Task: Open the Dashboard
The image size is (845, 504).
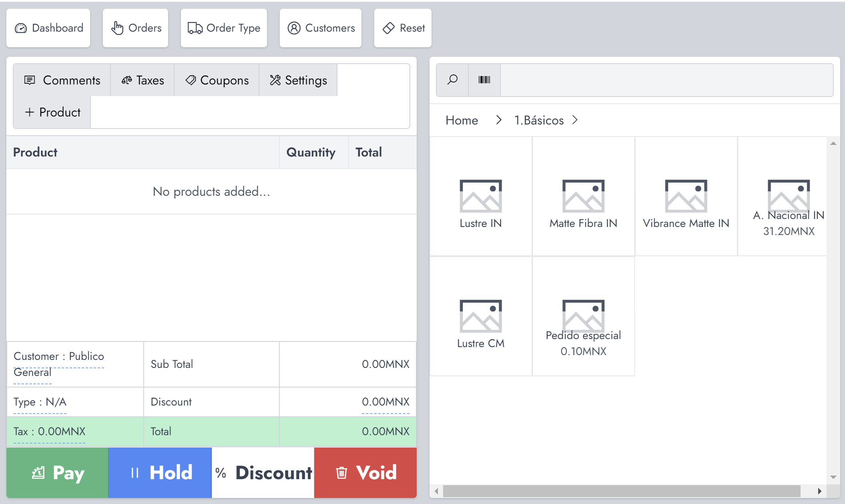Action: coord(48,28)
